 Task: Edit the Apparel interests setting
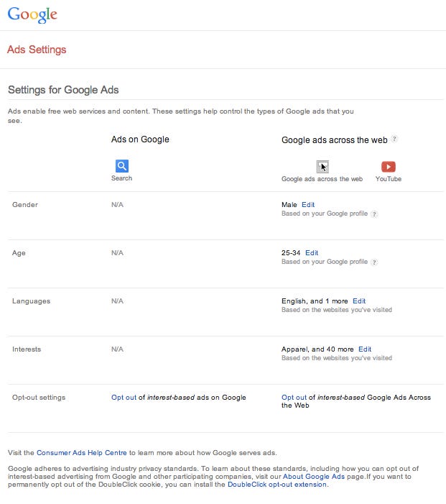click(365, 349)
